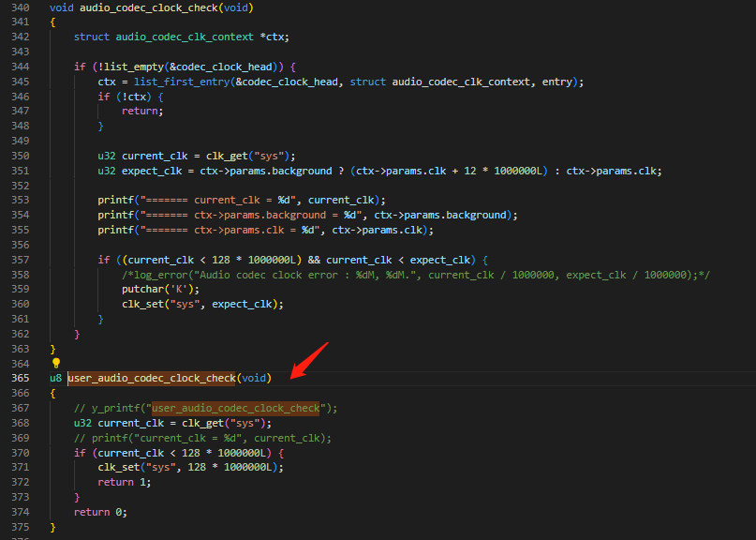This screenshot has width=756, height=540.
Task: Click line number 340 in the gutter
Action: pyautogui.click(x=21, y=7)
